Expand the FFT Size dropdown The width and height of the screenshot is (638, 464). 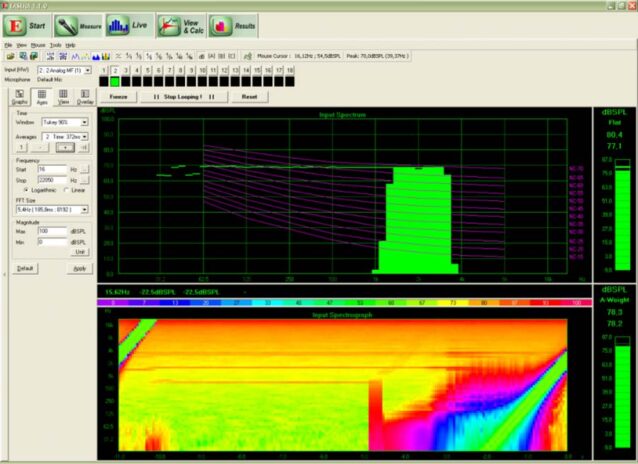pos(52,209)
